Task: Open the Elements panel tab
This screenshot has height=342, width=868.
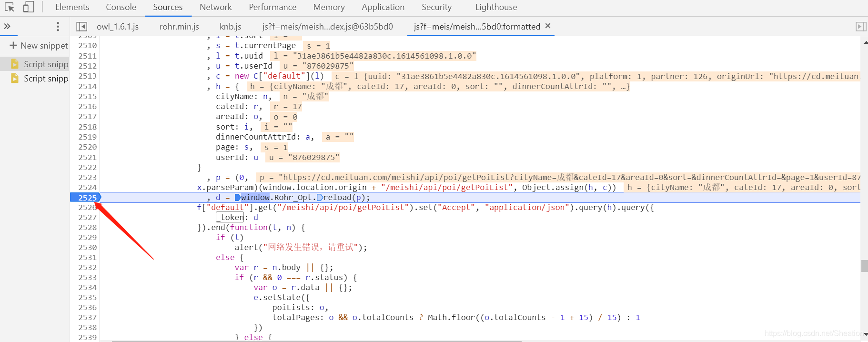Action: [x=72, y=7]
